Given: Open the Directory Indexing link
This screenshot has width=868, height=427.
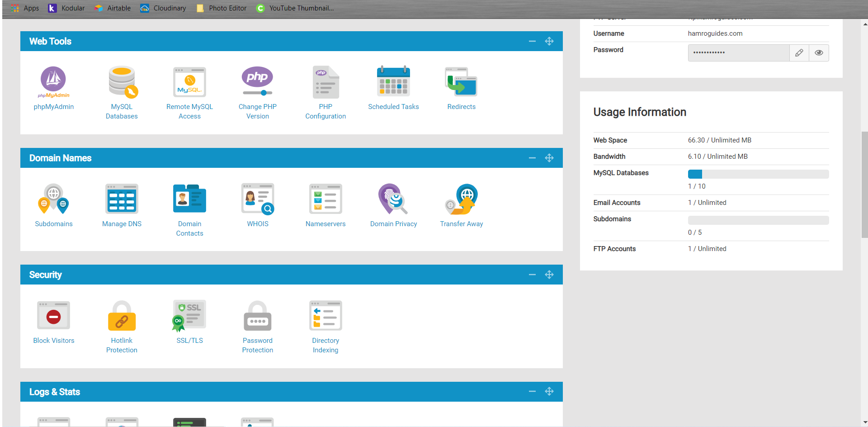Looking at the screenshot, I should click(325, 345).
